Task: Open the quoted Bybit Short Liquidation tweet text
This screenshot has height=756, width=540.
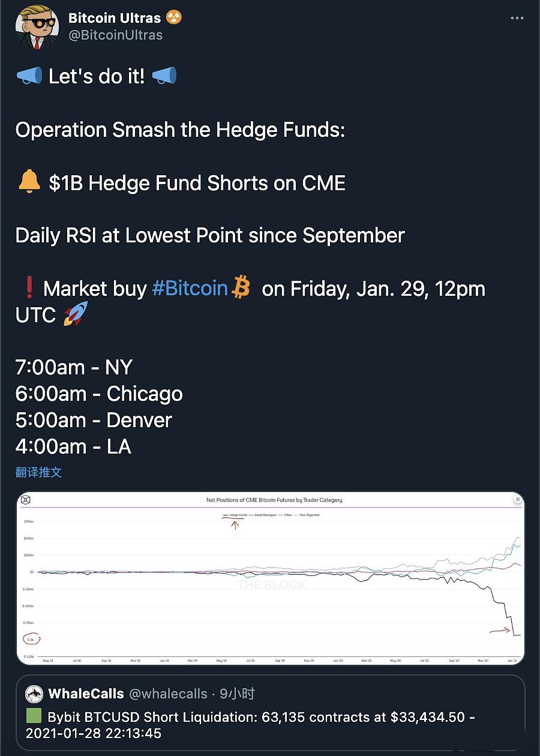Action: 251,725
